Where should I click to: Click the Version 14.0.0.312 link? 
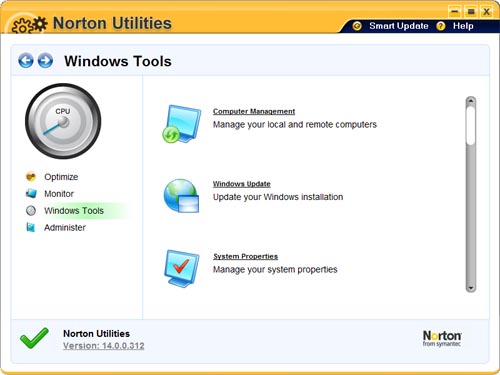(104, 346)
